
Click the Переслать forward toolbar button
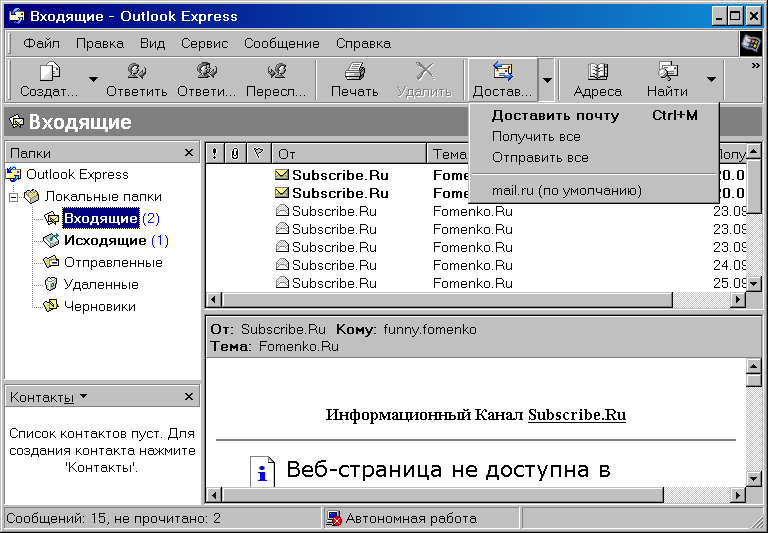click(276, 80)
